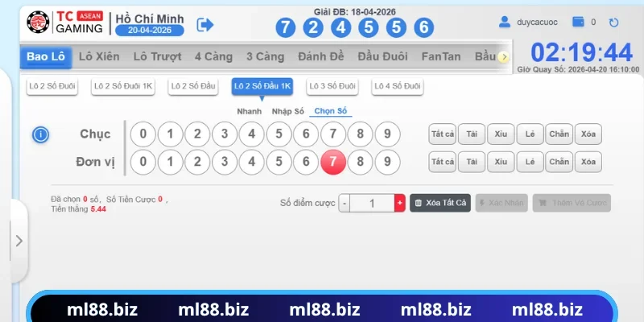
Task: Click the Xóa Tất Cả trash button
Action: tap(440, 204)
